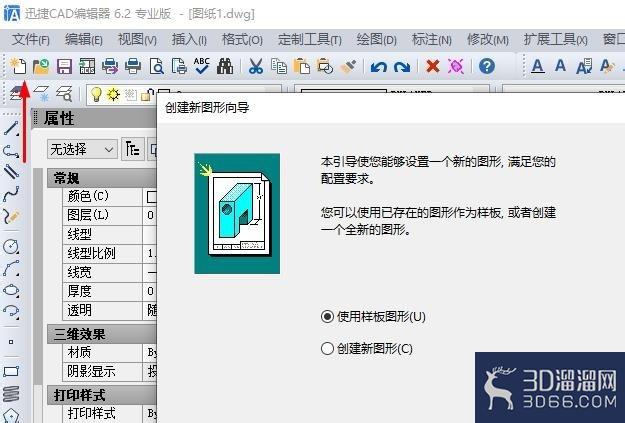
Task: Select the '使用样板图形(U)' radio button
Action: point(327,317)
